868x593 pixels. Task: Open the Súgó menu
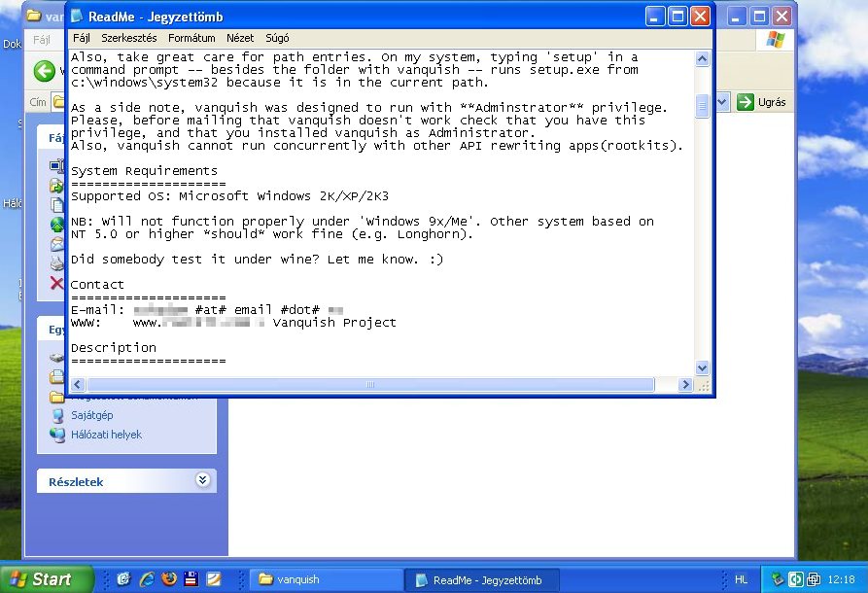pos(277,38)
